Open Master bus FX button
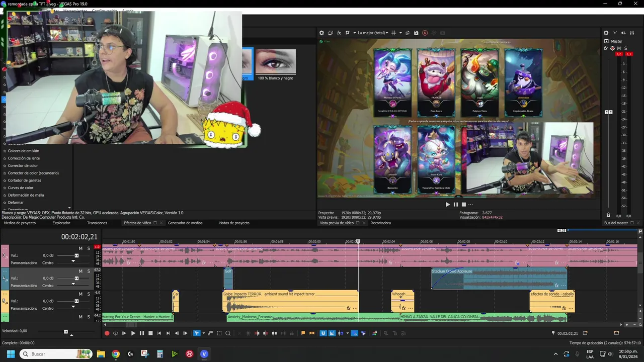 click(606, 48)
